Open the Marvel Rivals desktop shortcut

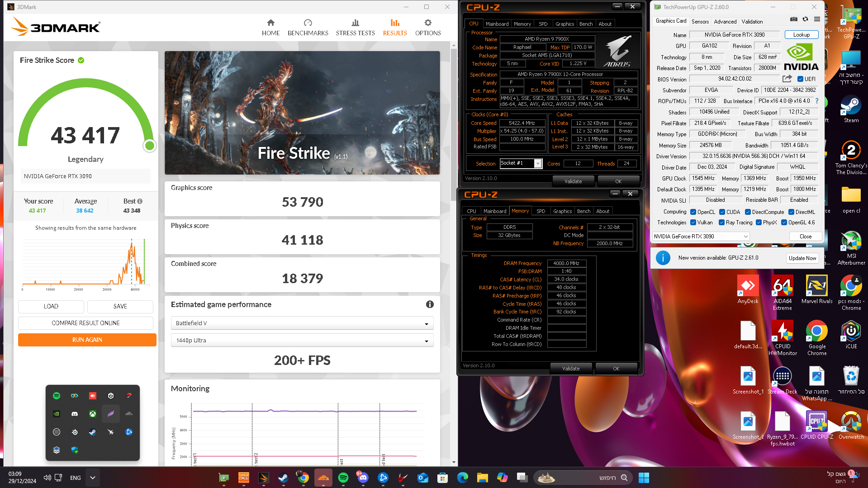click(x=817, y=290)
